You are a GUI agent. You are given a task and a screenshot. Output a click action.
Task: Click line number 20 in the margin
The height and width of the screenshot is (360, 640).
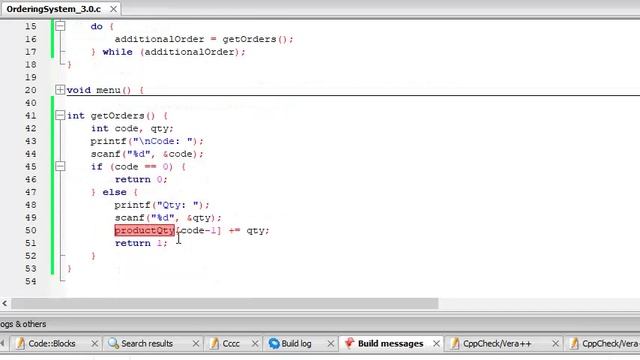tap(31, 90)
